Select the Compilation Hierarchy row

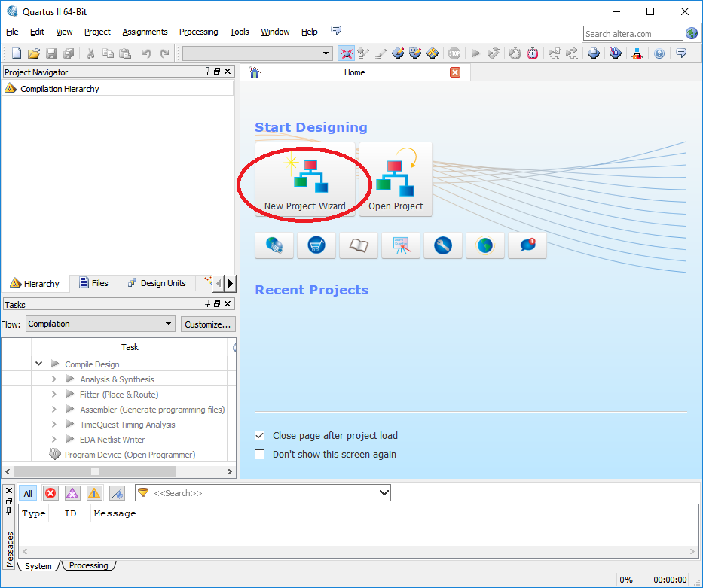(118, 89)
